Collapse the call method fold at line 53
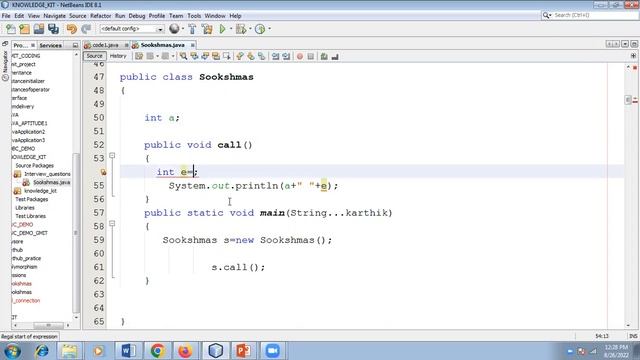 (112, 156)
